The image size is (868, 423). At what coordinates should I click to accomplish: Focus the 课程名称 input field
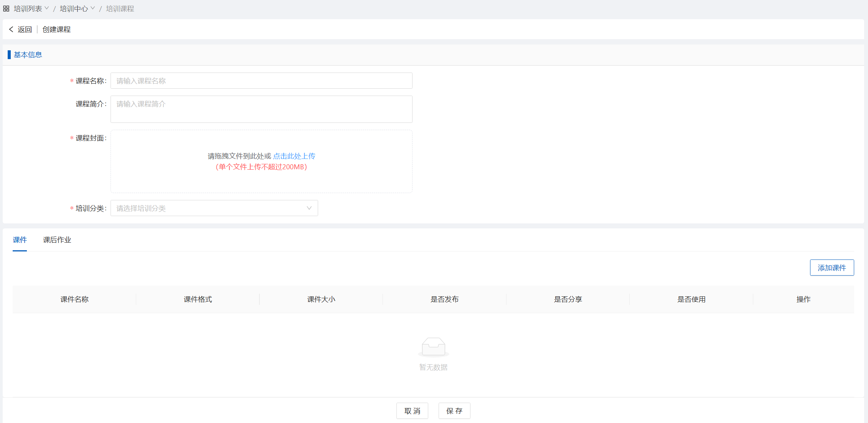tap(261, 81)
